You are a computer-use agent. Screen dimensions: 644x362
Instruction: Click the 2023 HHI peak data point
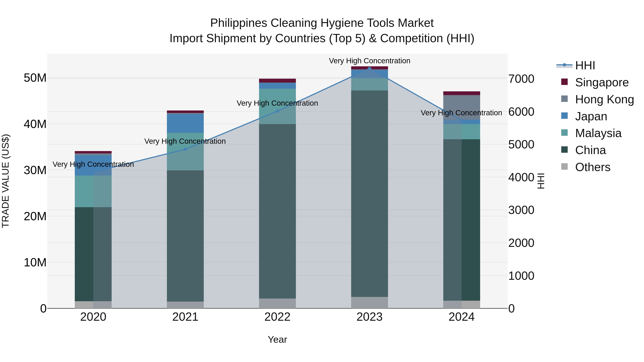370,68
